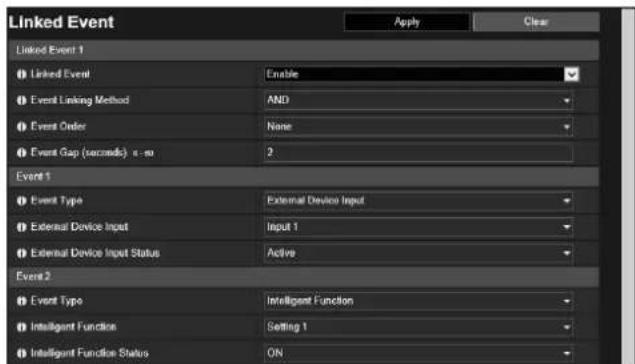The height and width of the screenshot is (364, 635).
Task: Open the Event 2 Event Type dropdown
Action: tap(418, 301)
